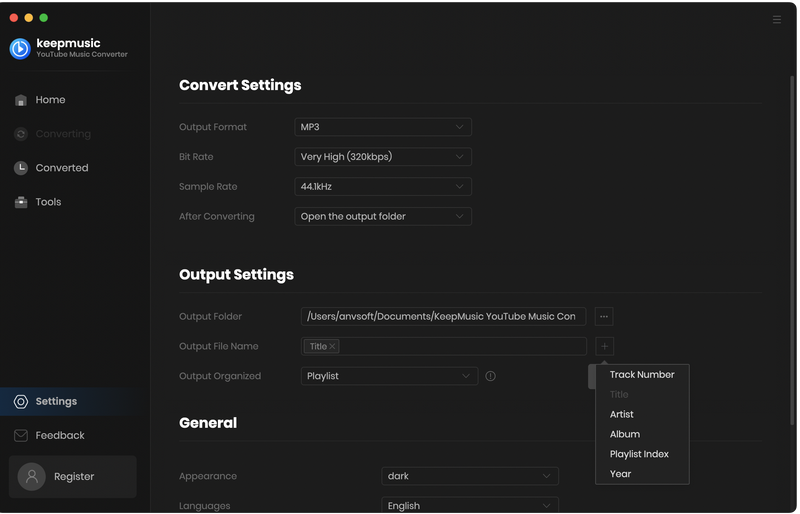This screenshot has width=800, height=514.
Task: Click the Convert Settings heading
Action: point(240,85)
